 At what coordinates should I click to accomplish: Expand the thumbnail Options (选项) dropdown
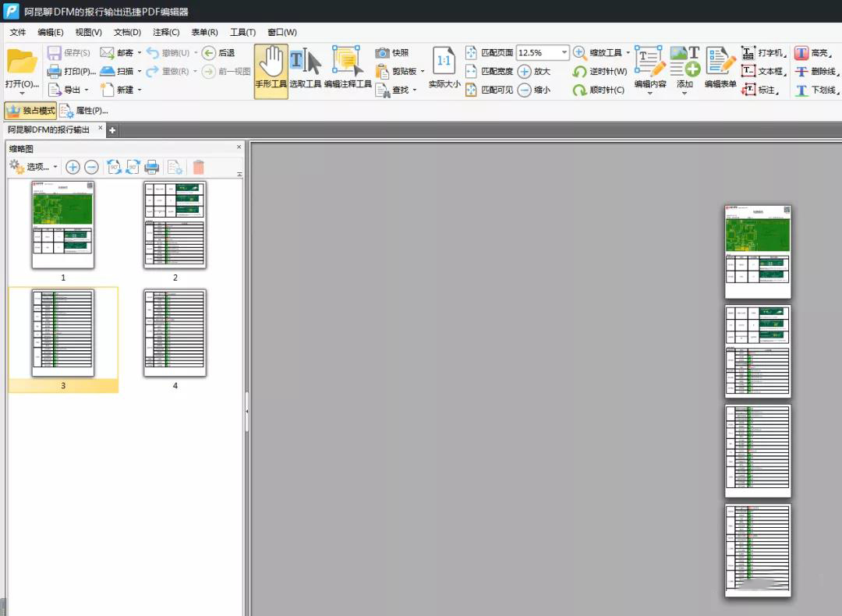click(x=55, y=167)
